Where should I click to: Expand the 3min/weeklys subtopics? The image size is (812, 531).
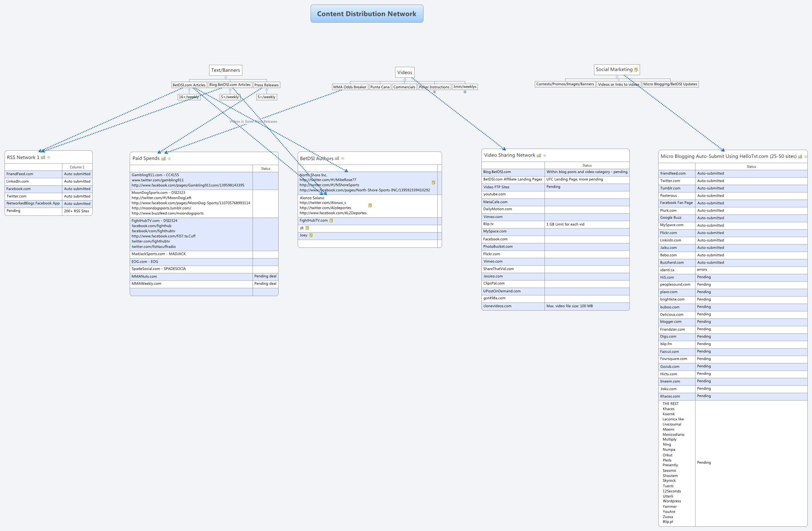click(x=465, y=92)
